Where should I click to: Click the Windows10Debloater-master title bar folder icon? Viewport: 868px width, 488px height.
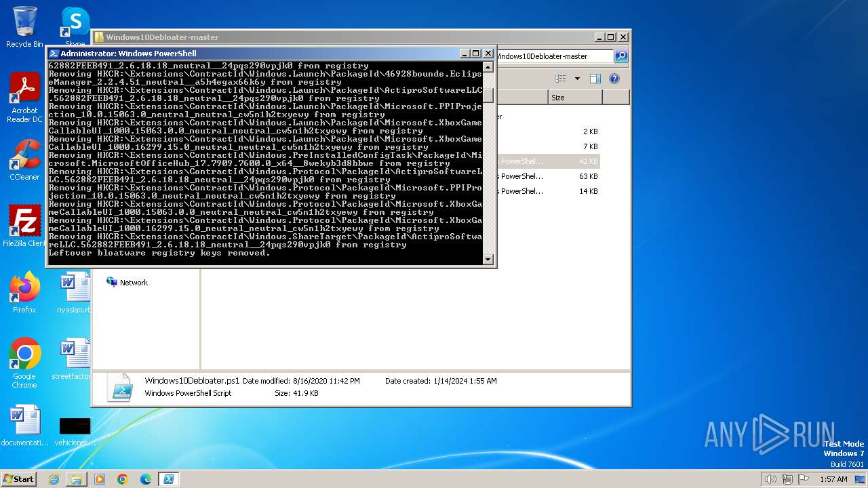tap(98, 37)
